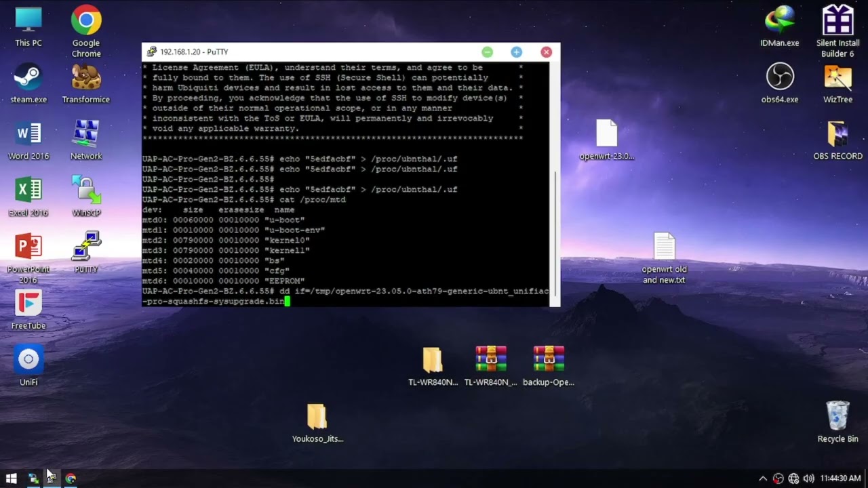
Task: Open PuTTY desktop shortcut
Action: click(x=86, y=253)
